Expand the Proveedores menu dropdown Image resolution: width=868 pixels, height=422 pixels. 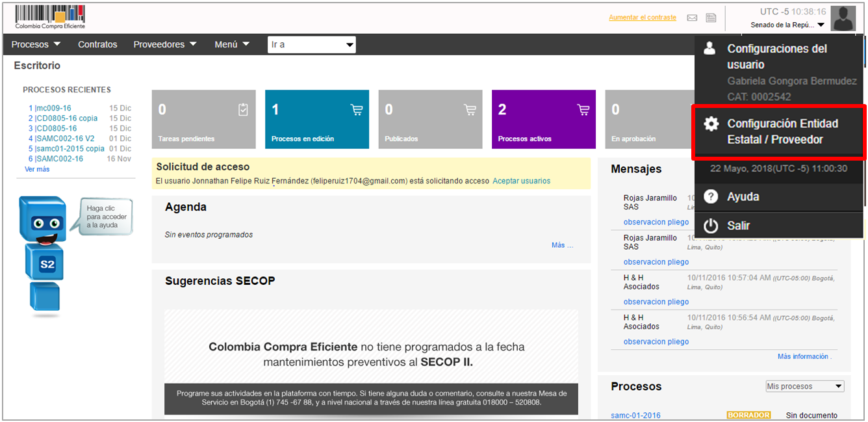(x=164, y=45)
